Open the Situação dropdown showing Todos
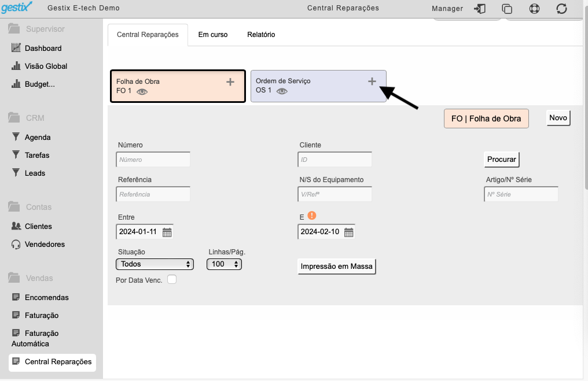This screenshot has height=381, width=588. (155, 264)
